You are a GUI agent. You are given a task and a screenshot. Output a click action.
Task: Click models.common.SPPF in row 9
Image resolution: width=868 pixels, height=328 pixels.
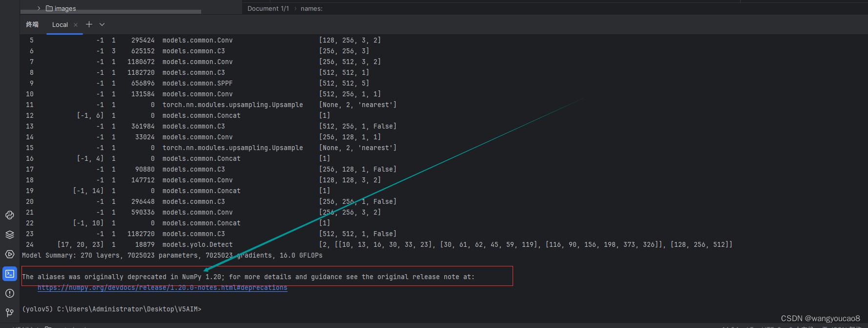click(x=198, y=83)
